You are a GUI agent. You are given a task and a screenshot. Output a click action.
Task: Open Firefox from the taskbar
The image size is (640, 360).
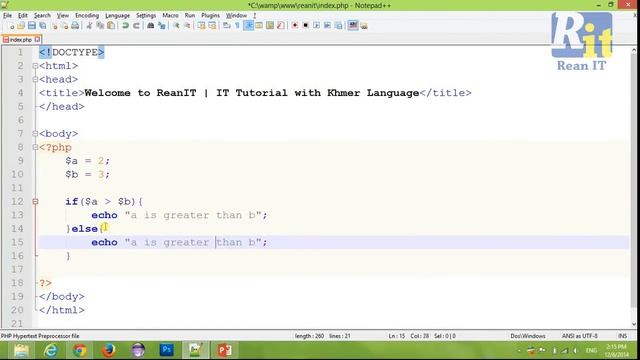point(109,350)
